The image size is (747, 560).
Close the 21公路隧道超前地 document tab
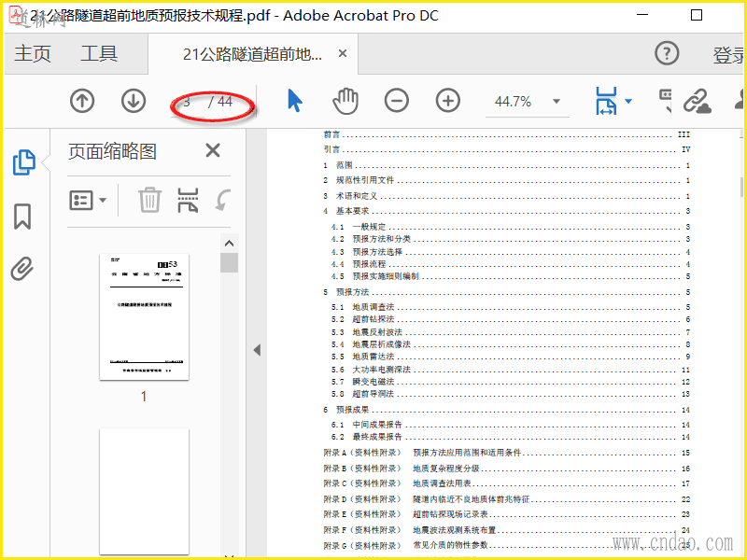tap(342, 53)
